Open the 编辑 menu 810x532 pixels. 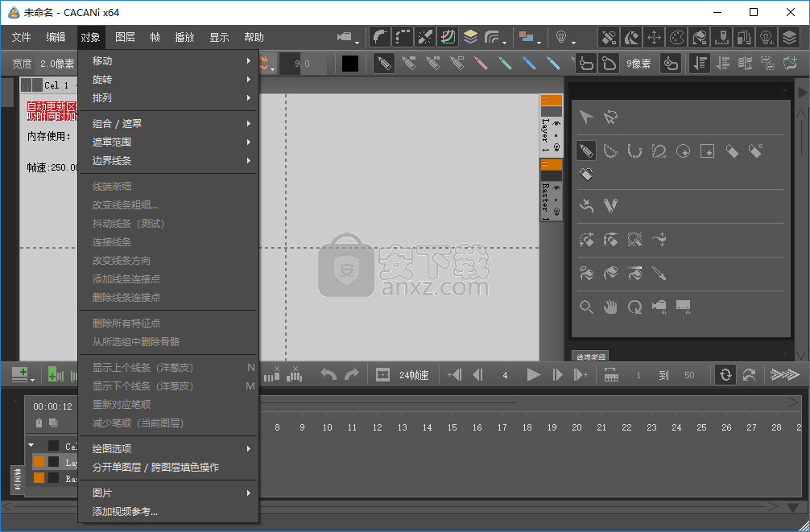point(56,37)
